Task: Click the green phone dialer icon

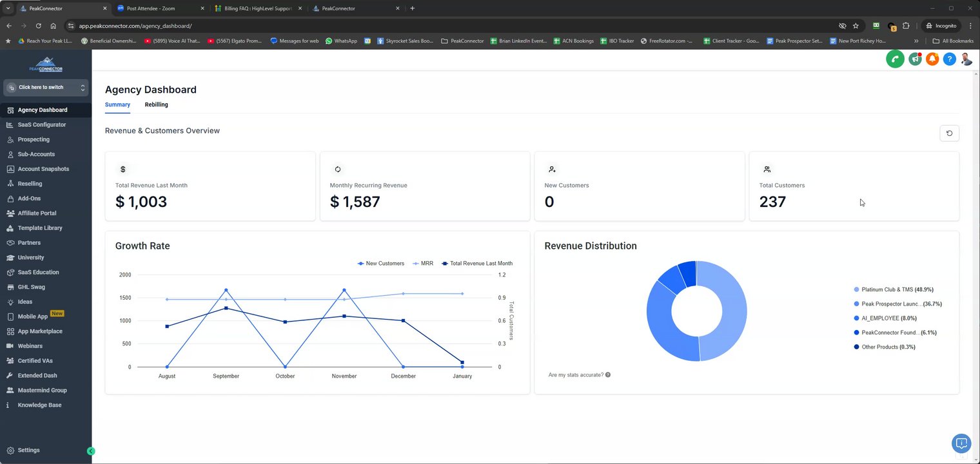Action: 895,59
